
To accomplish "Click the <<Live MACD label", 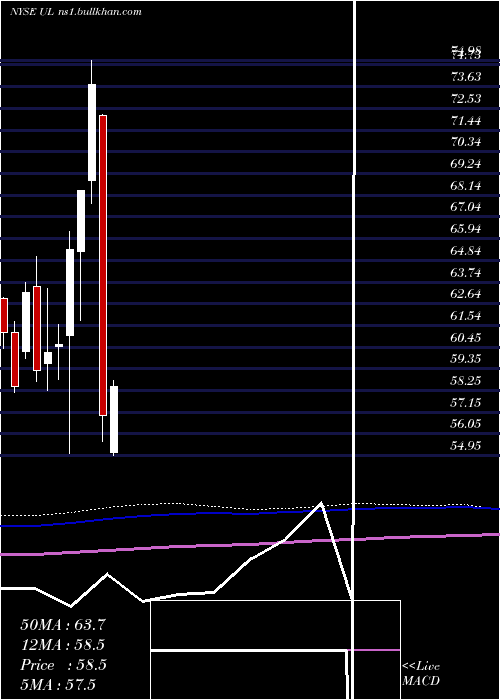I will (421, 673).
